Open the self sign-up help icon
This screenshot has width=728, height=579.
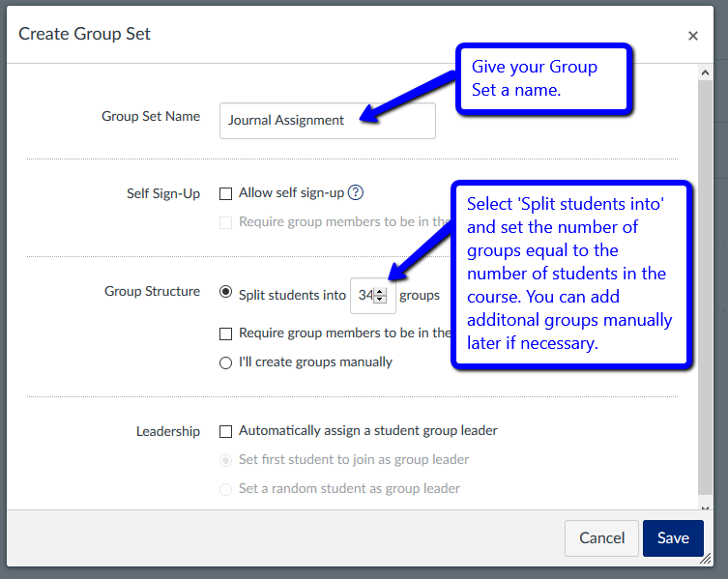coord(356,192)
